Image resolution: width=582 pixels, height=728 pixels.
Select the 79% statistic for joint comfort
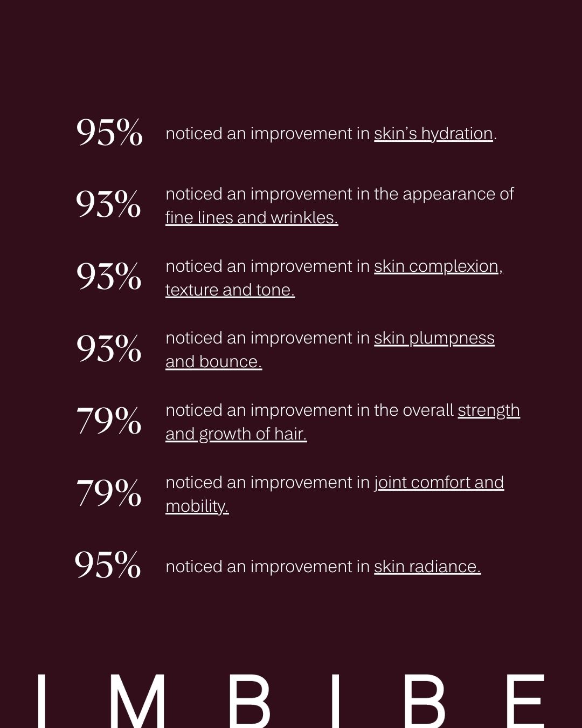(108, 493)
